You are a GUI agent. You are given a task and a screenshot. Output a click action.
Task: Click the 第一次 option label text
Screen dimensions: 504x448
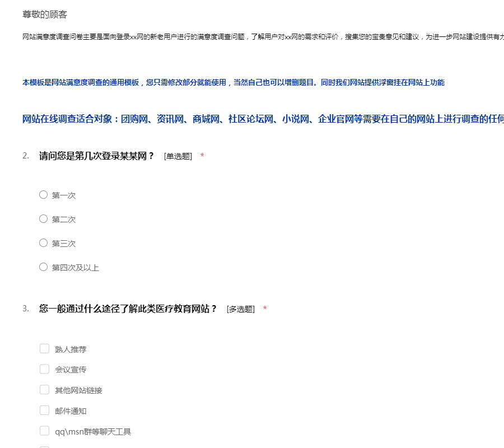[x=64, y=195]
